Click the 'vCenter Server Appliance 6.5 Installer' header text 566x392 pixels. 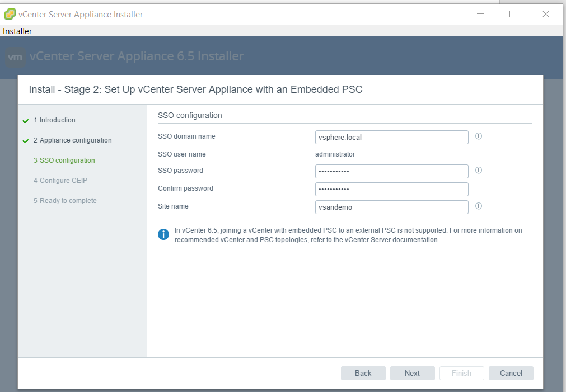coord(137,56)
